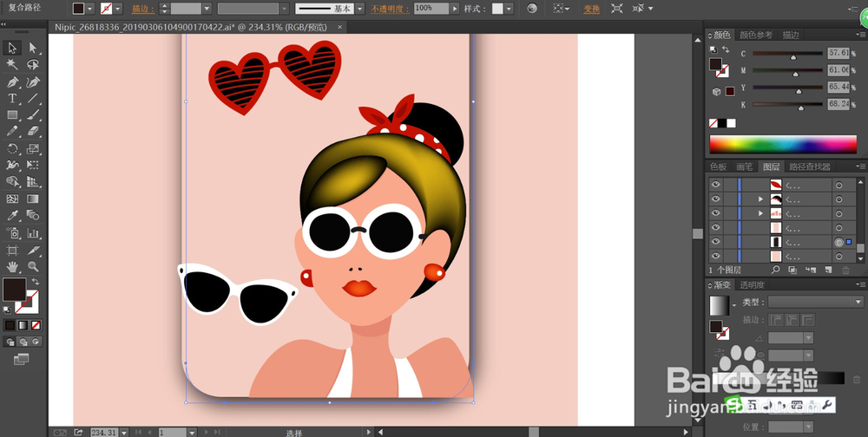Image resolution: width=868 pixels, height=437 pixels.
Task: Click the Locate Object magnifier in Layers panel
Action: click(775, 270)
